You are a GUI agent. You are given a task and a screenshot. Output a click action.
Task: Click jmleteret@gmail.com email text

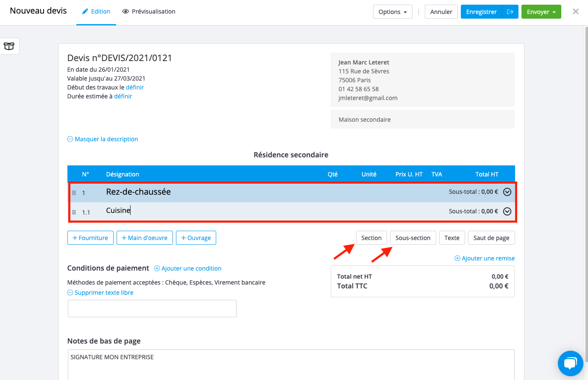tap(368, 98)
